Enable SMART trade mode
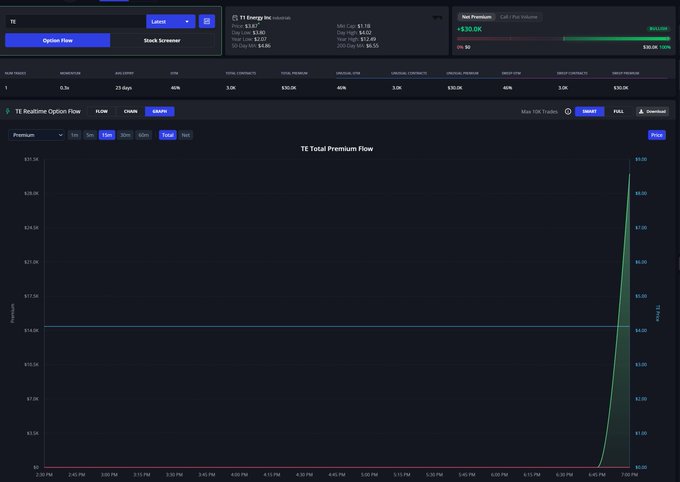The image size is (680, 482). point(589,111)
